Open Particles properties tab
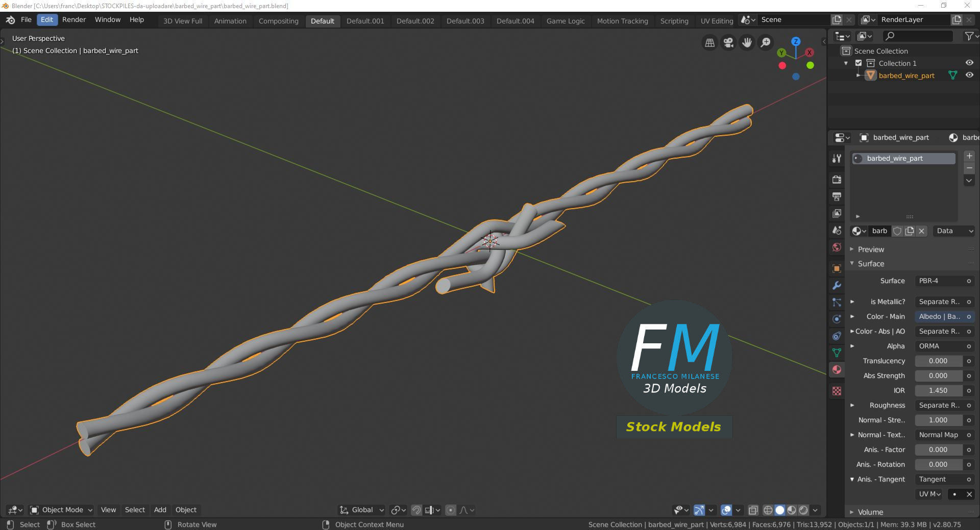Viewport: 980px width, 530px height. click(837, 302)
